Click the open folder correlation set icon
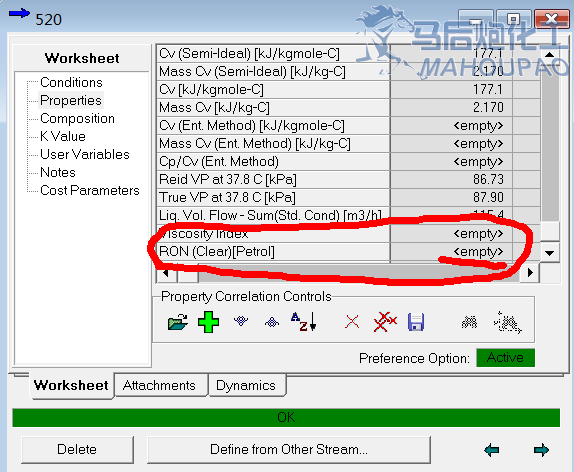 178,322
